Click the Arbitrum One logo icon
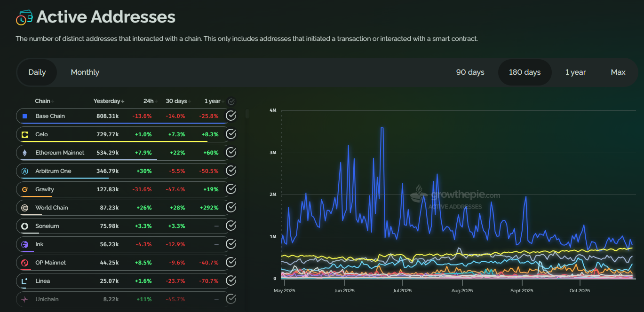This screenshot has height=312, width=644. click(x=25, y=171)
